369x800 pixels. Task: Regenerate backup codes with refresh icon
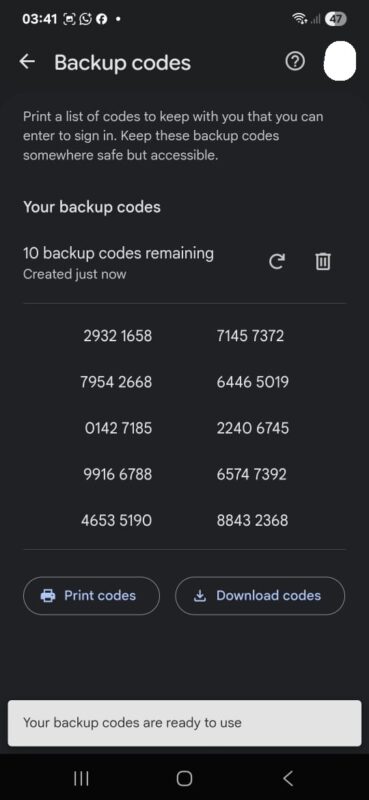point(277,262)
